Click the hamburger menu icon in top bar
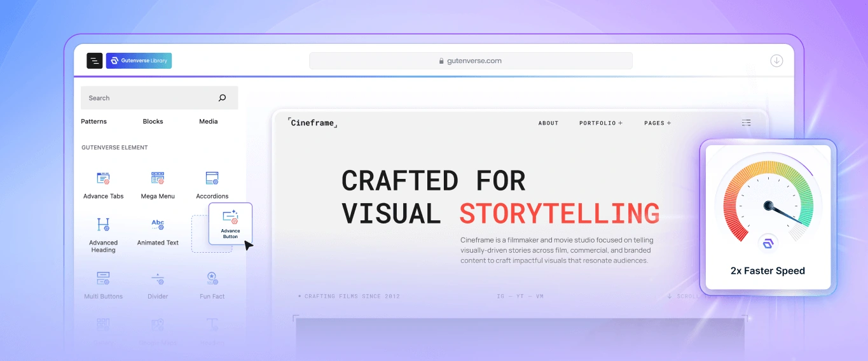Image resolution: width=868 pixels, height=361 pixels. [x=95, y=60]
